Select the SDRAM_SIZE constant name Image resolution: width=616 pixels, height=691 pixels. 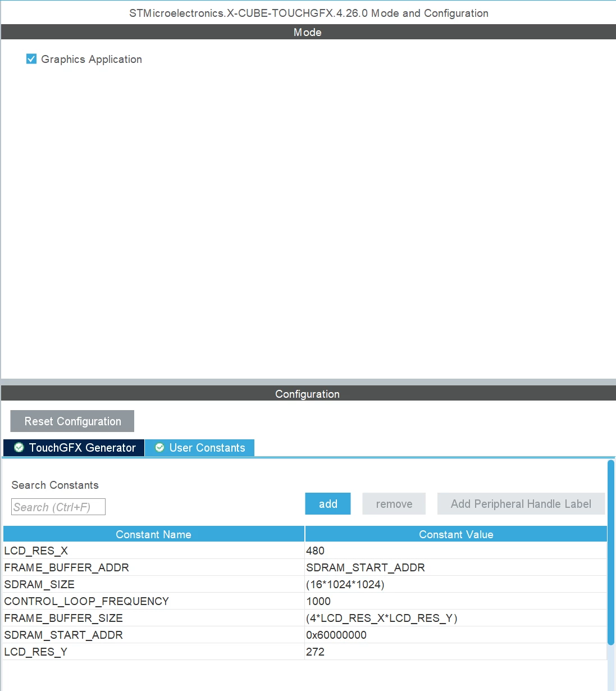pos(39,584)
